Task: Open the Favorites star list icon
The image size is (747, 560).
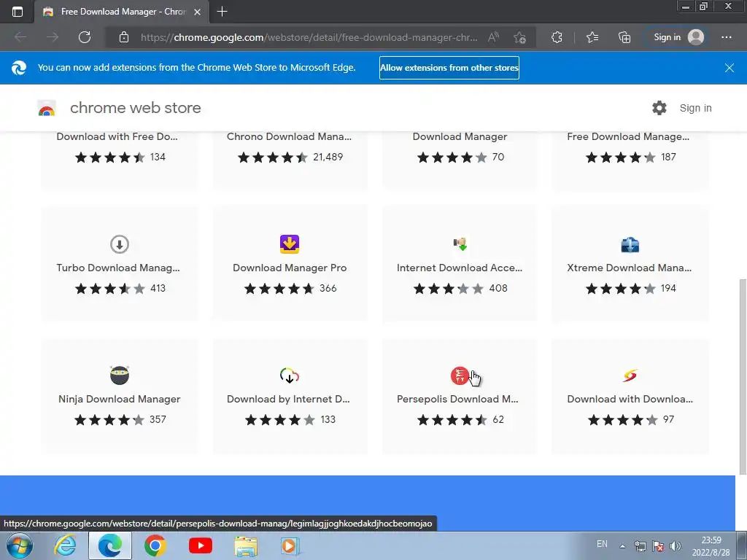Action: click(592, 37)
